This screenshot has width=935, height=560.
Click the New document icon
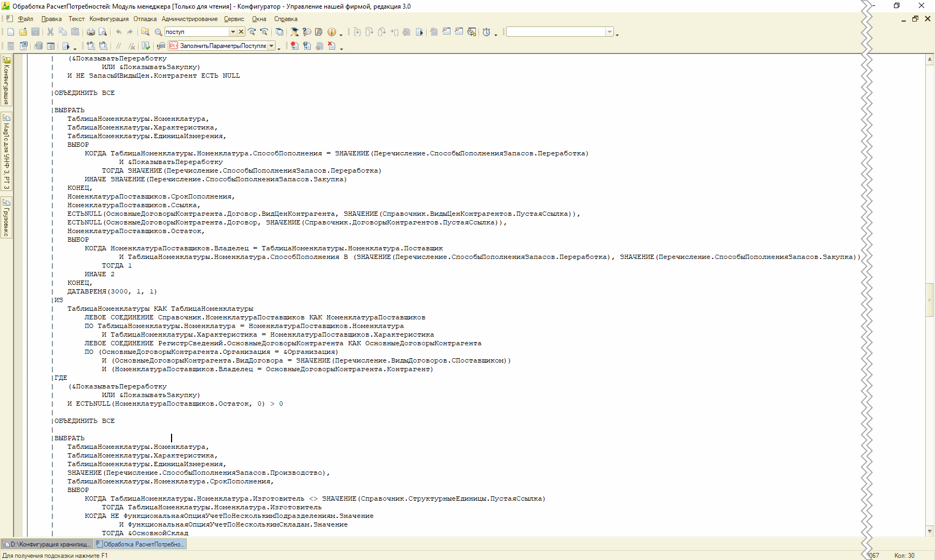pyautogui.click(x=11, y=32)
